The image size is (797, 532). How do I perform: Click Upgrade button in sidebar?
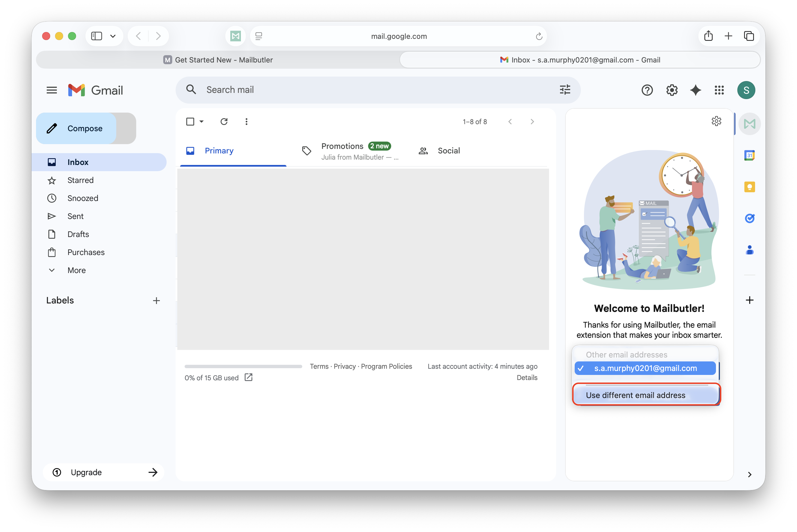click(104, 472)
